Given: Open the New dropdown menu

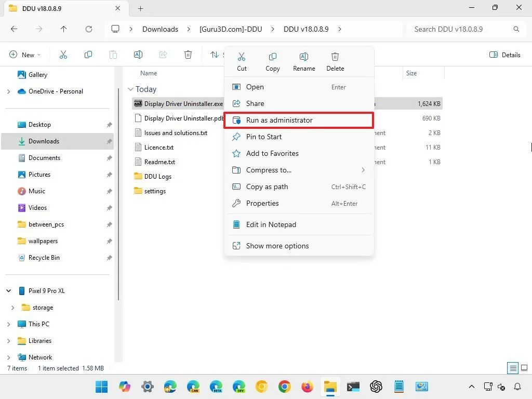Looking at the screenshot, I should 24,55.
